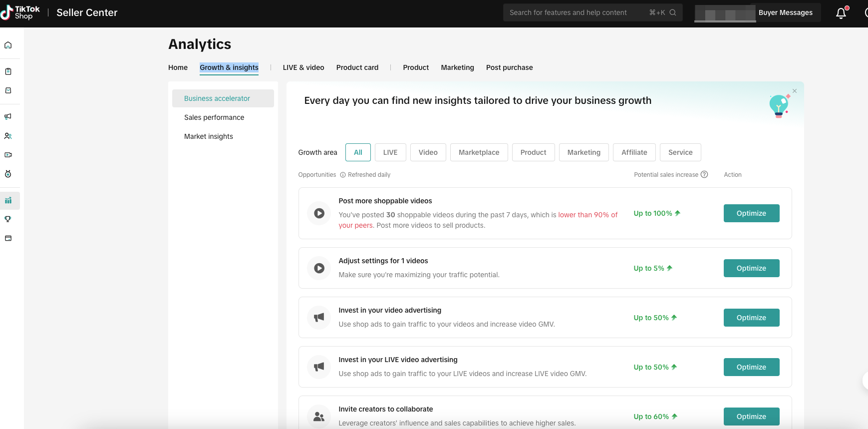Viewport: 868px width, 429px height.
Task: Open the megaphone marketing icon in sidebar
Action: pos(8,116)
